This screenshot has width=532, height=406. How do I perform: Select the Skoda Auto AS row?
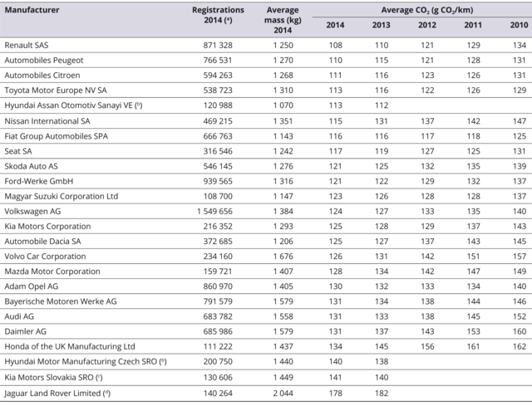[31, 166]
